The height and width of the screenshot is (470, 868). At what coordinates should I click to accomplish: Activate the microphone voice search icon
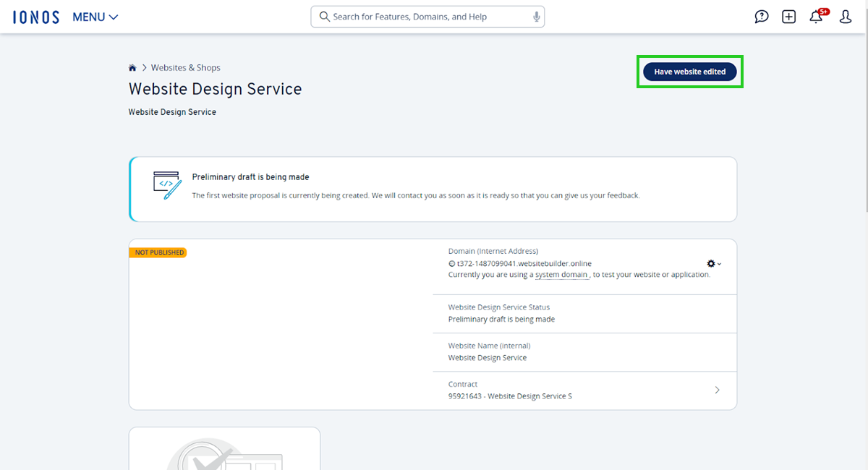(536, 17)
